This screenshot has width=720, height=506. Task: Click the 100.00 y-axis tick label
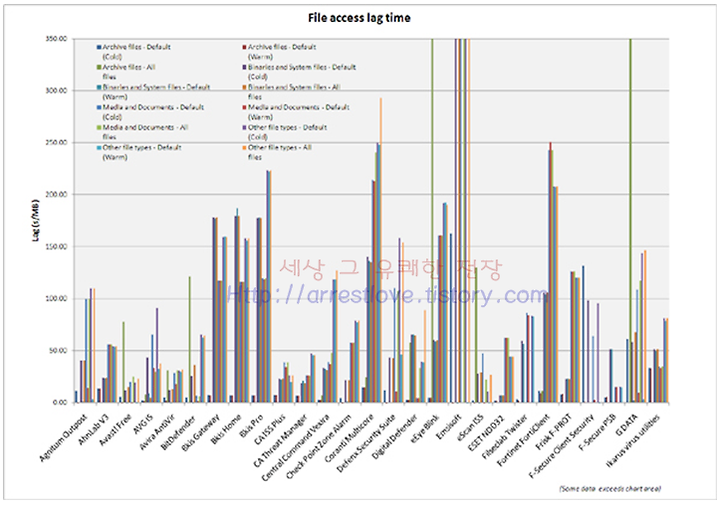click(56, 299)
